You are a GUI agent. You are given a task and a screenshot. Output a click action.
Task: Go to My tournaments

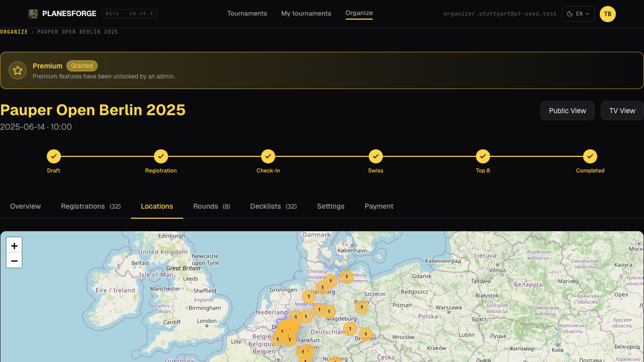pyautogui.click(x=306, y=14)
